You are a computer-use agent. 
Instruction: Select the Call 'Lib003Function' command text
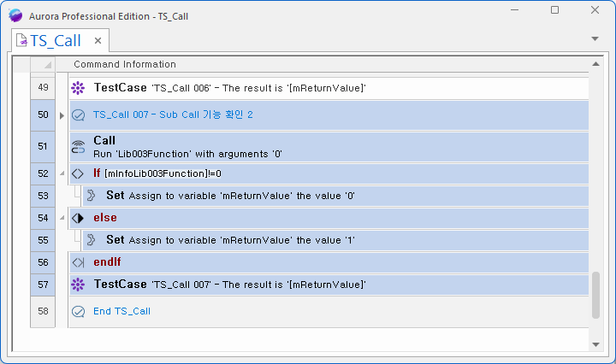[187, 147]
